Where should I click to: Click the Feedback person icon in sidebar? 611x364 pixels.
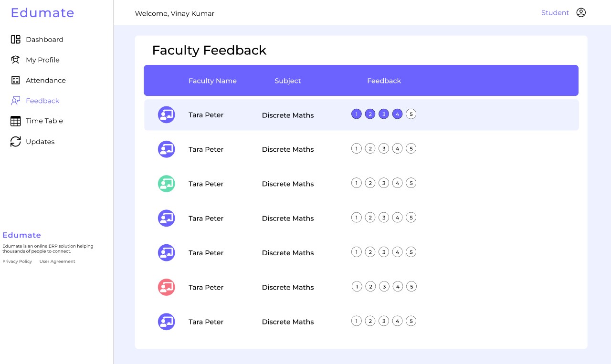16,101
